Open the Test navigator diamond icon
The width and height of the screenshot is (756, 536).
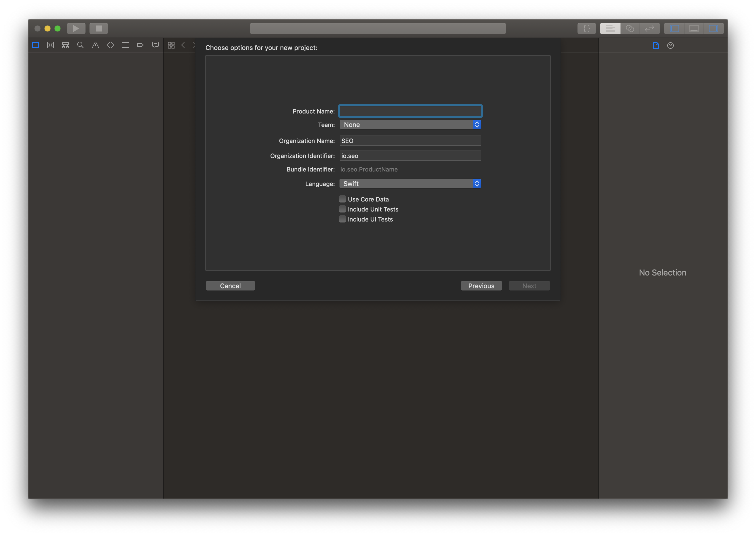click(x=110, y=45)
